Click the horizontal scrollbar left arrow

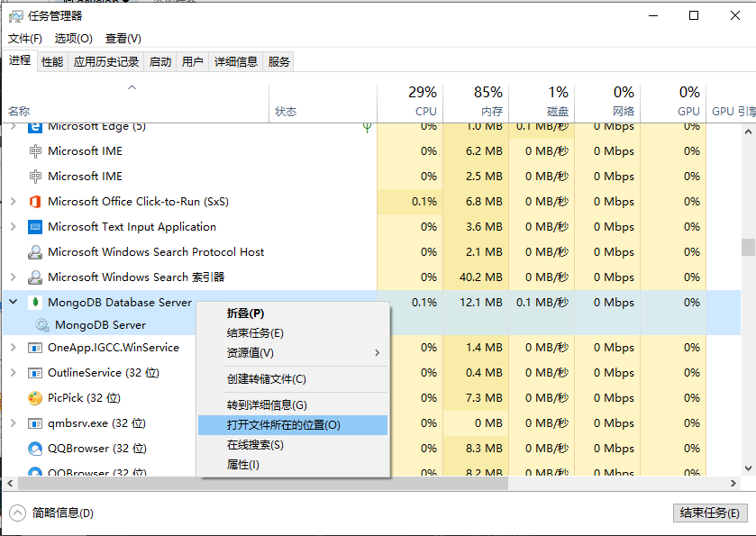pyautogui.click(x=10, y=483)
